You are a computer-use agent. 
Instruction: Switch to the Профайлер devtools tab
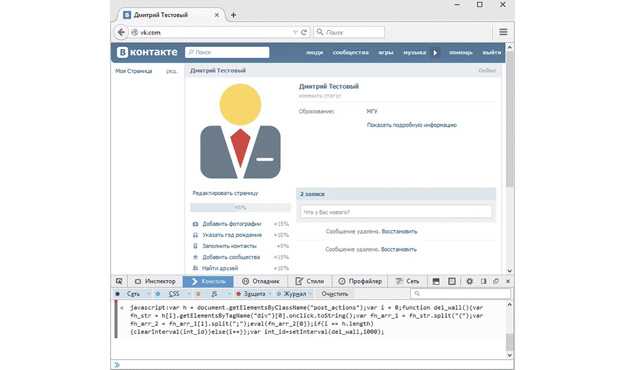[x=360, y=281]
